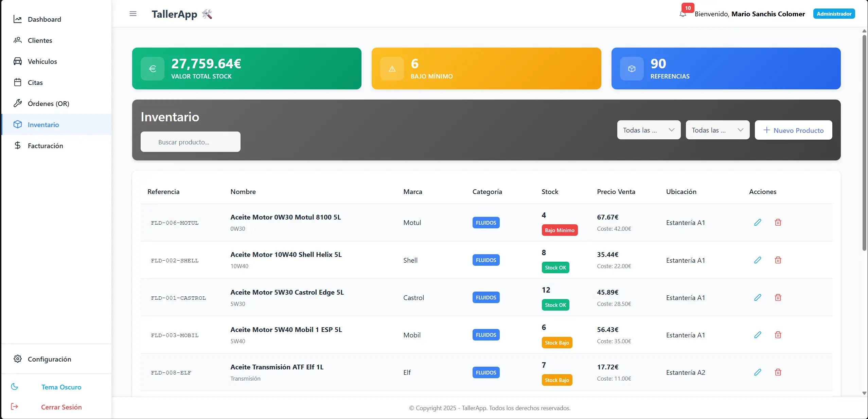Click Bajo Mínimo badge on Motul row
The width and height of the screenshot is (868, 419).
[560, 230]
